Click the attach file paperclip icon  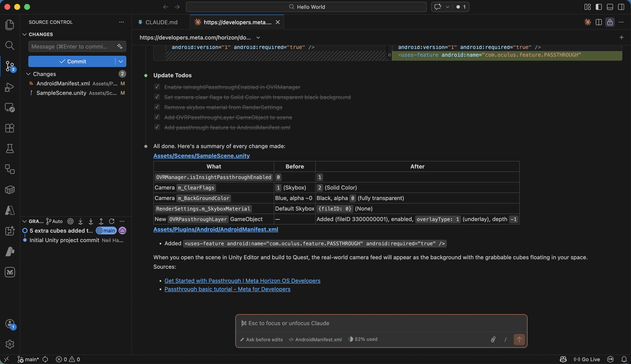(493, 339)
